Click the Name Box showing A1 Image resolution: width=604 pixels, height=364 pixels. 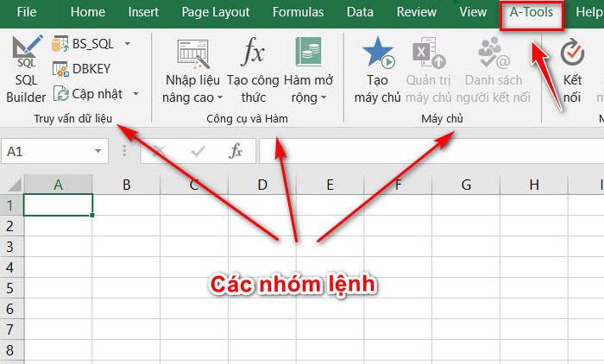coord(47,151)
